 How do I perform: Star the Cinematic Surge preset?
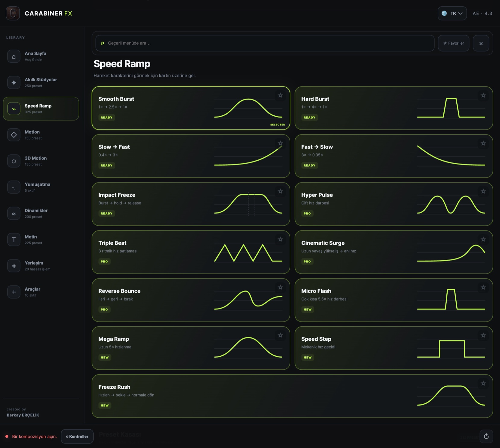point(483,240)
